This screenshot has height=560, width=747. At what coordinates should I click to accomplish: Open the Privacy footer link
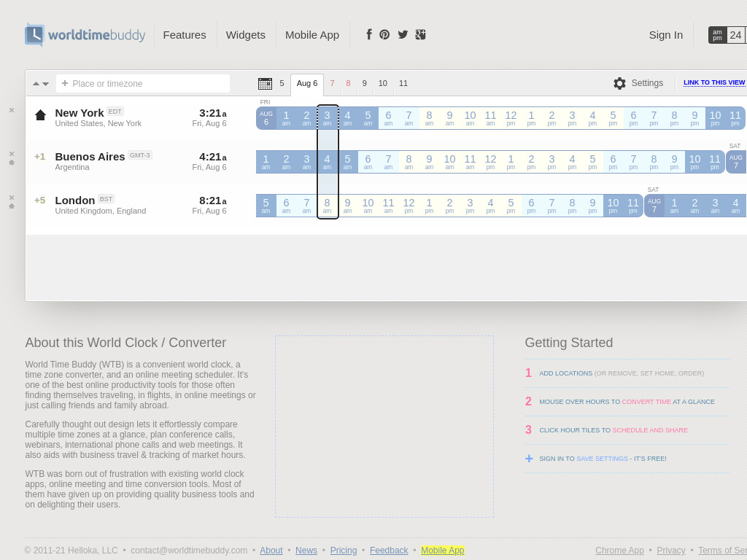pyautogui.click(x=671, y=551)
